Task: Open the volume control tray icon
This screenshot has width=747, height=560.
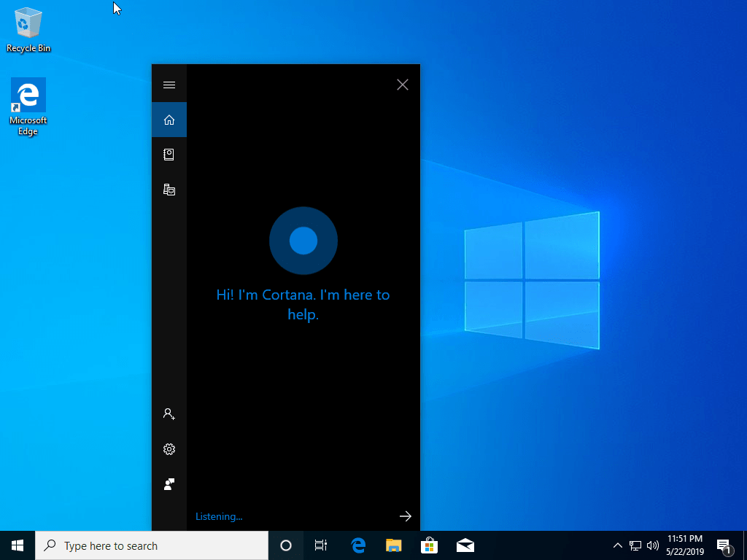Action: pos(653,545)
